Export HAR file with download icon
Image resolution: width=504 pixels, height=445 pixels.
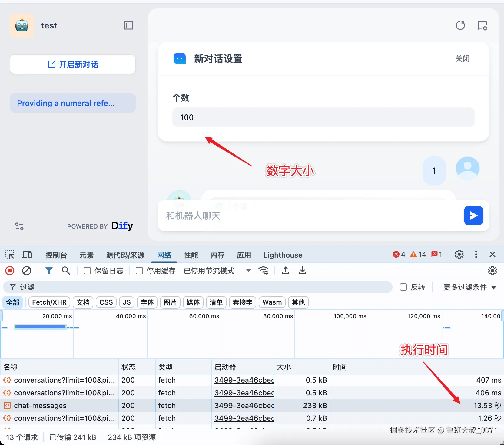[302, 270]
